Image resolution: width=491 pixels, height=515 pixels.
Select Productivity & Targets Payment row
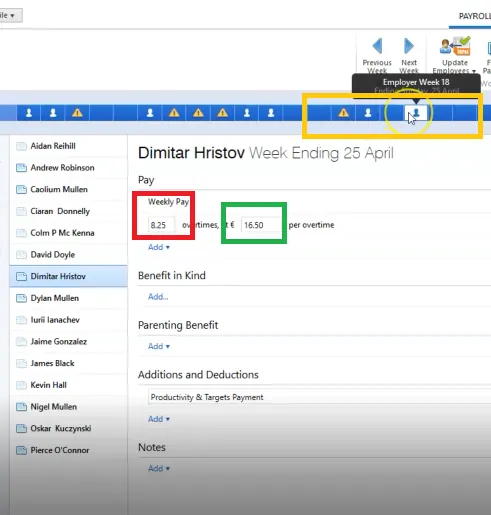tap(319, 397)
